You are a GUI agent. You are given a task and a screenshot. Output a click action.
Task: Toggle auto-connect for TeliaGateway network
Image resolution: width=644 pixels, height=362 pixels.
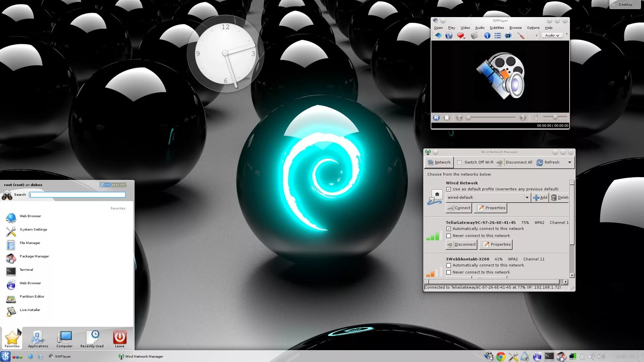[448, 229]
